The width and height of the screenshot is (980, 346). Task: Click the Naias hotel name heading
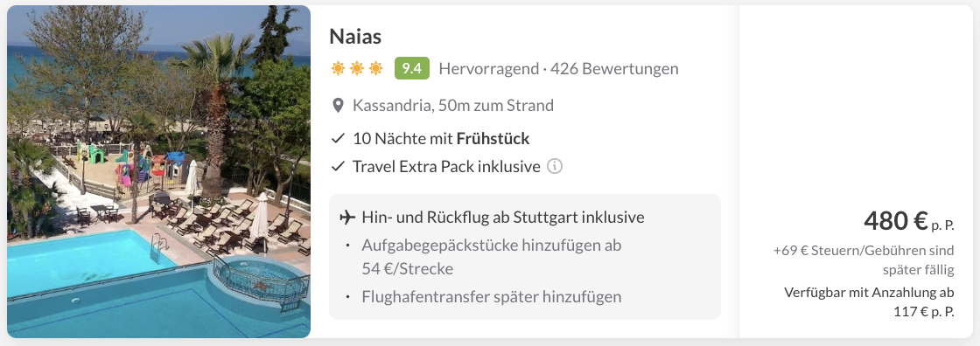[355, 37]
